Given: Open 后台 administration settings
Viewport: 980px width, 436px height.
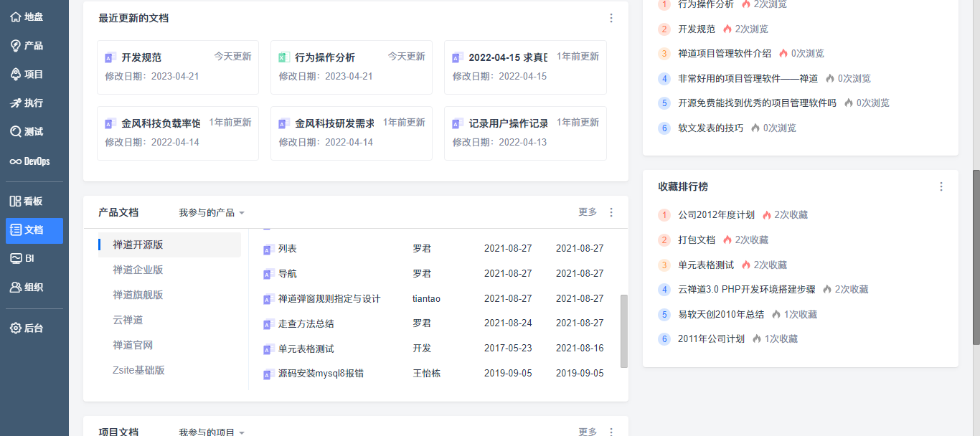Looking at the screenshot, I should coord(34,328).
